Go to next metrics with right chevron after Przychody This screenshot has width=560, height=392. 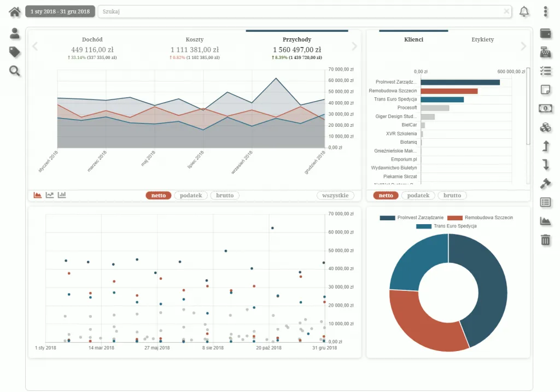(x=354, y=46)
